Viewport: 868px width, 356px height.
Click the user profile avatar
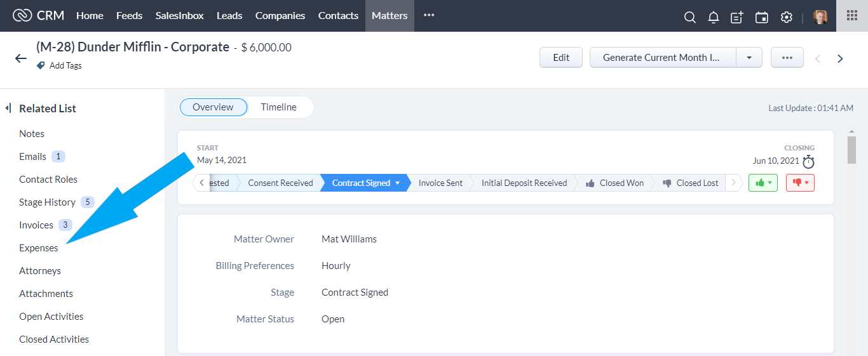820,17
